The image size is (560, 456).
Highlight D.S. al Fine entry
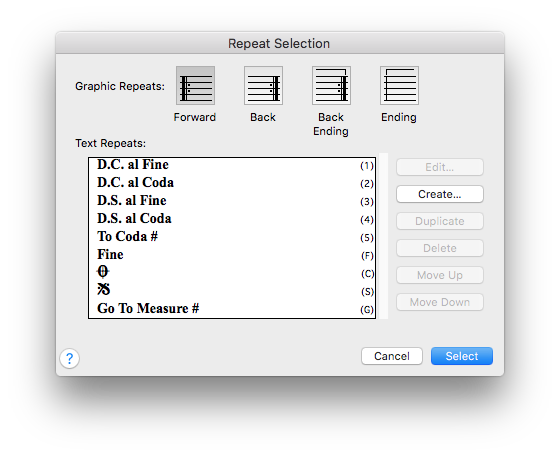(x=232, y=201)
